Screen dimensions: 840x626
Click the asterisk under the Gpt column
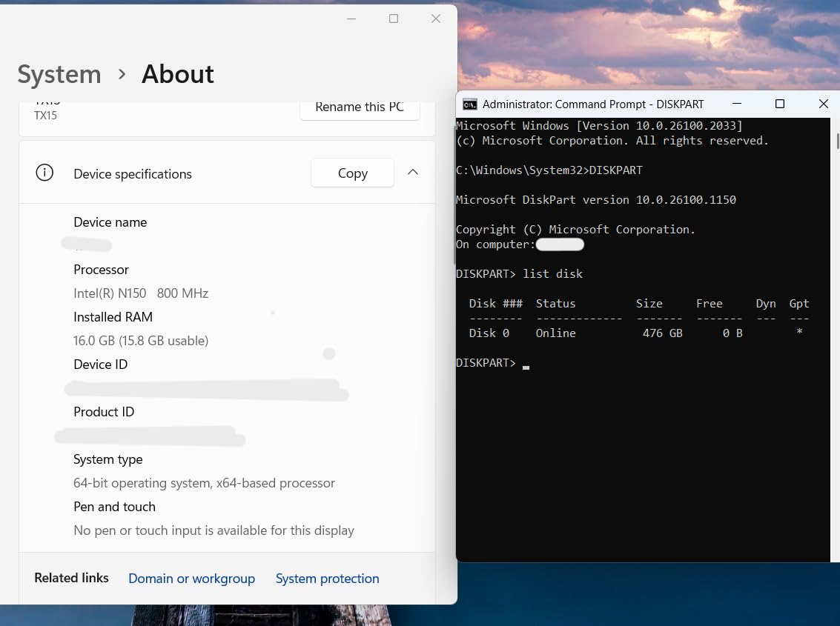tap(799, 332)
